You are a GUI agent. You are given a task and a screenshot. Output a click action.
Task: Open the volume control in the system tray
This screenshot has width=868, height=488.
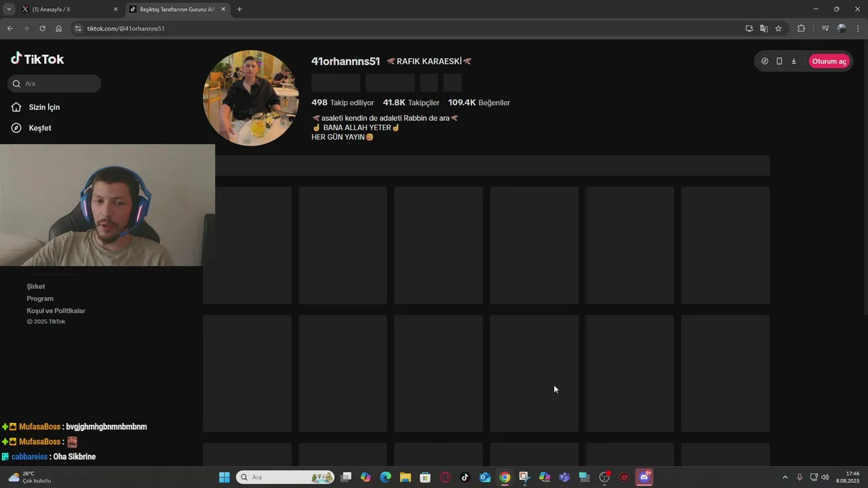click(825, 477)
